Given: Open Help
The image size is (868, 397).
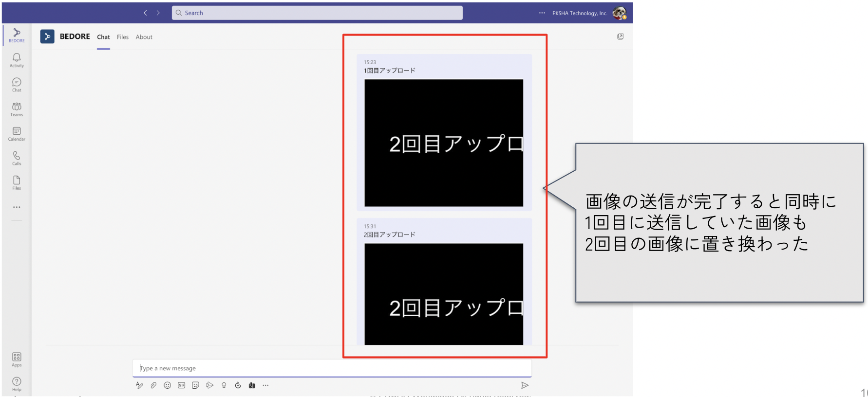Looking at the screenshot, I should pyautogui.click(x=17, y=384).
